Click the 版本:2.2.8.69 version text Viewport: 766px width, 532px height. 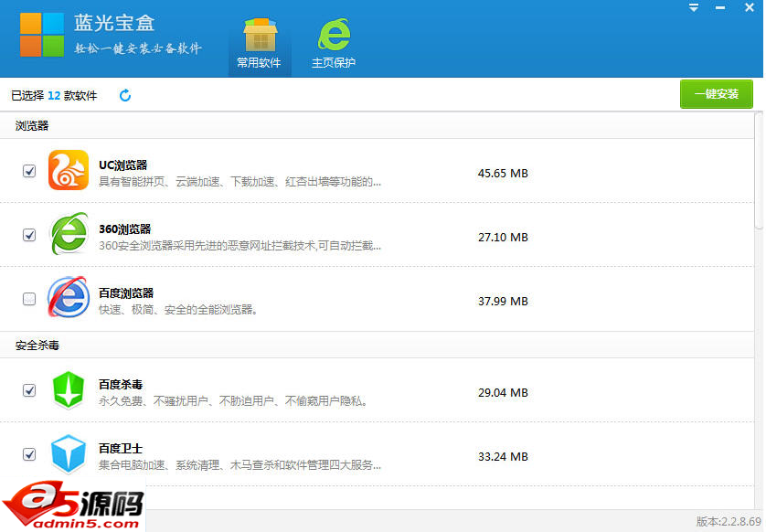click(x=729, y=521)
